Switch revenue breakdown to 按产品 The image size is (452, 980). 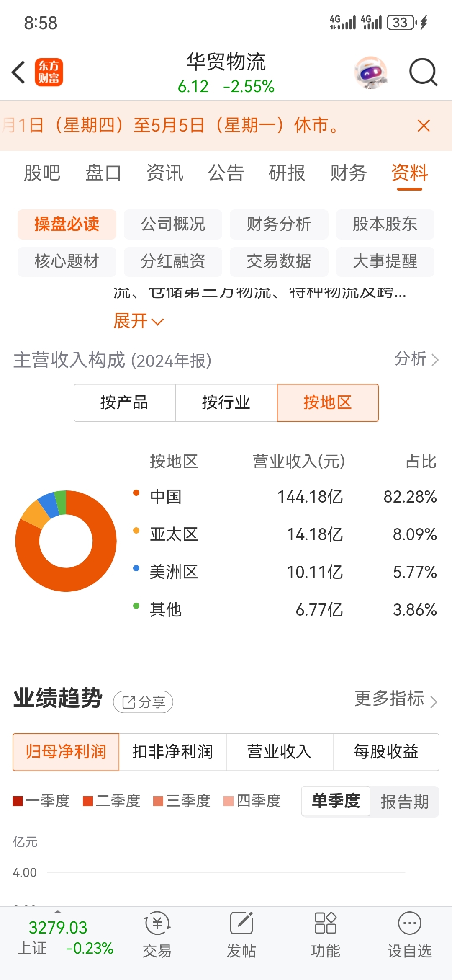[x=125, y=402]
